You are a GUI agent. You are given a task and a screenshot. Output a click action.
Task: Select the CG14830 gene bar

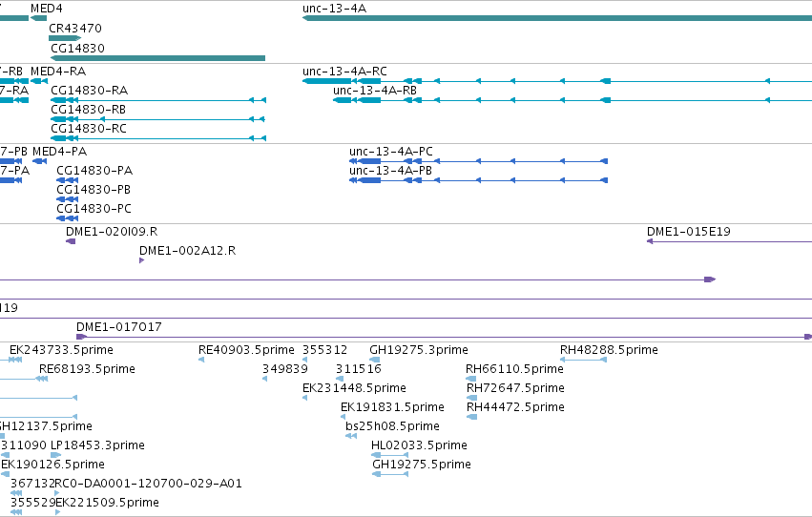coord(158,58)
